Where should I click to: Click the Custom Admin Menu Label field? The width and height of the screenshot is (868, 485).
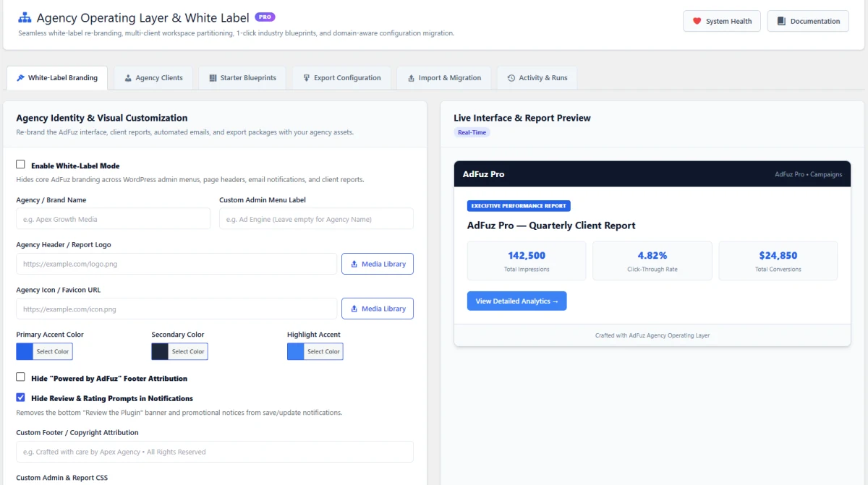pyautogui.click(x=316, y=219)
